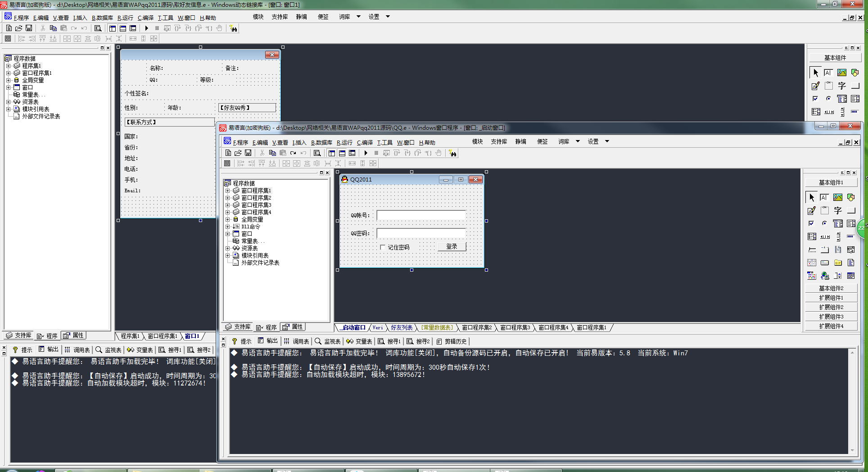This screenshot has height=472, width=868.
Task: Expand 模块引用表 node in QQ.e tree
Action: click(x=228, y=255)
